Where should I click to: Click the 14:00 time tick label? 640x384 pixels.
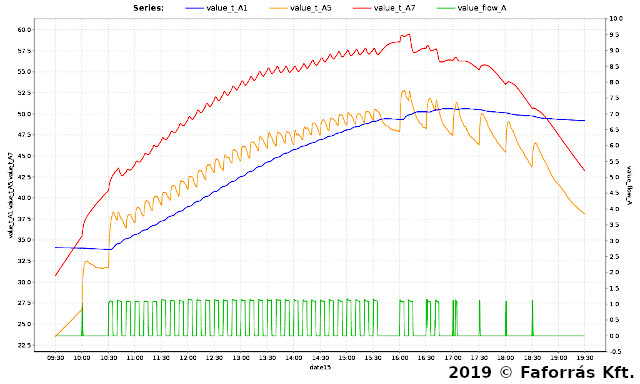(x=293, y=358)
